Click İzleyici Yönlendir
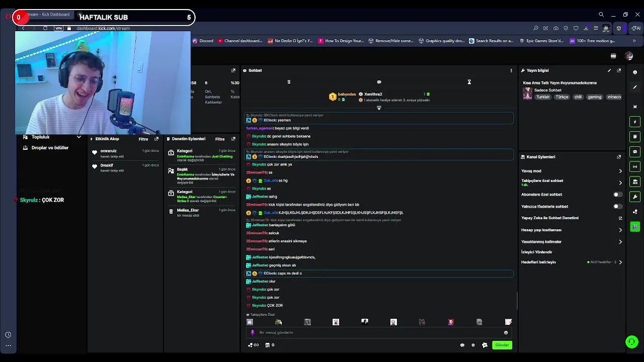 coord(537,252)
